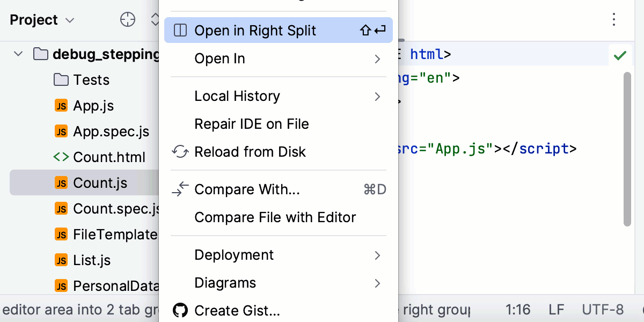Click the GitHub icon next to Create Gist

(180, 310)
